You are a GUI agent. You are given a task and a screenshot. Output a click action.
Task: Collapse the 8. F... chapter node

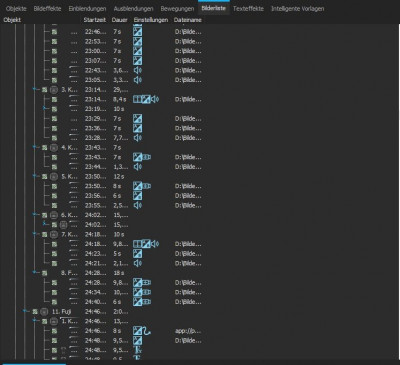click(x=34, y=273)
